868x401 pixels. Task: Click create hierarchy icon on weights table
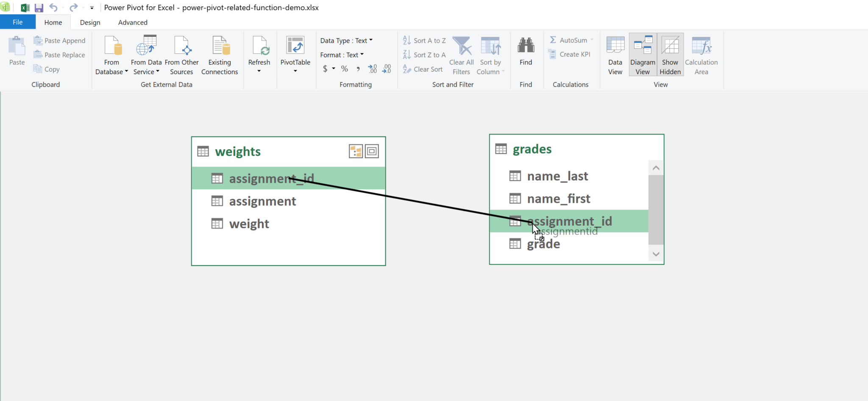point(356,151)
